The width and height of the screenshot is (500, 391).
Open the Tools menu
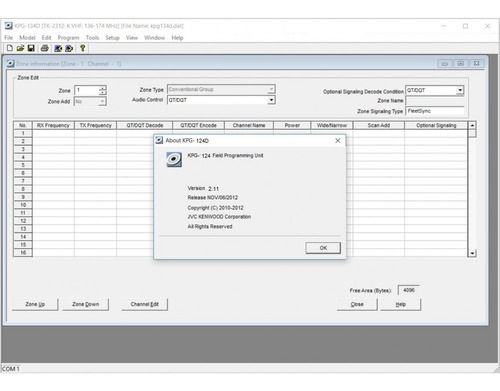(x=92, y=38)
